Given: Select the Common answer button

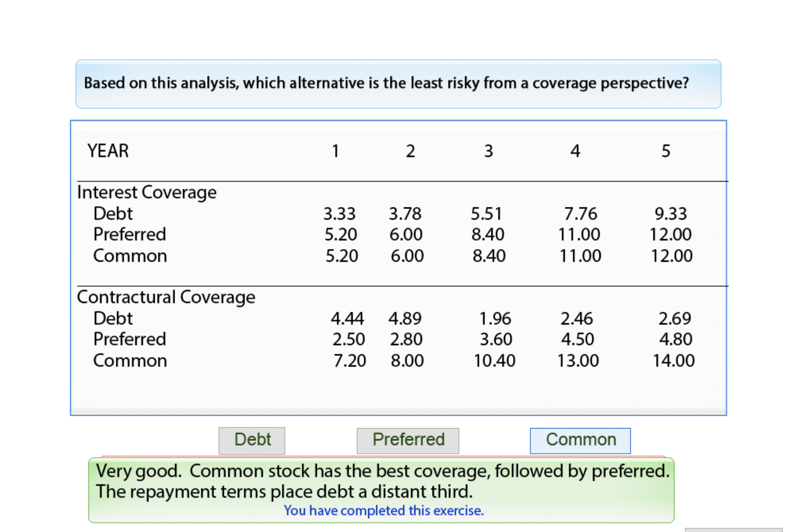Looking at the screenshot, I should point(580,440).
